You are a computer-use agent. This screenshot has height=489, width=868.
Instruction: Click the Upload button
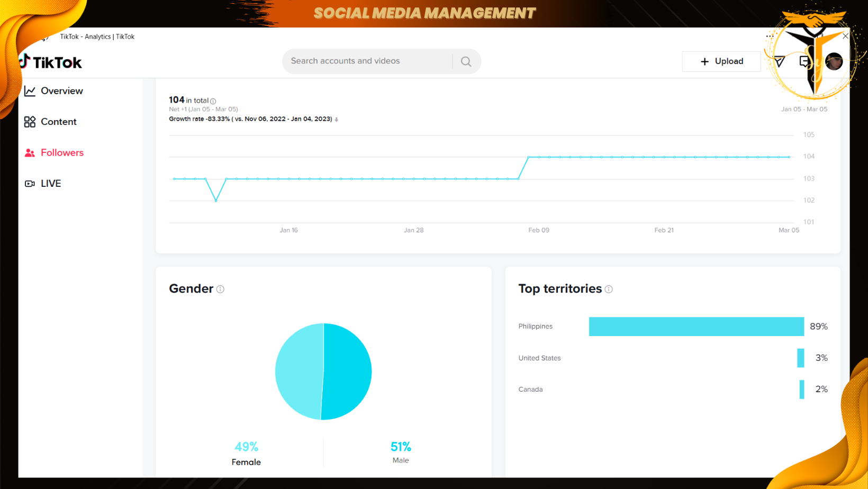(721, 61)
